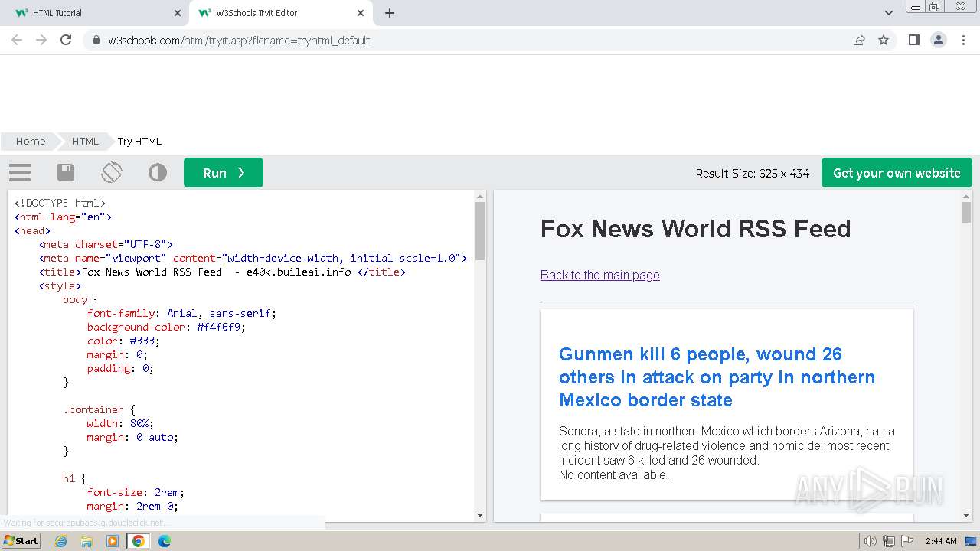Open the Windows Start menu
The image size is (980, 551).
[x=21, y=540]
